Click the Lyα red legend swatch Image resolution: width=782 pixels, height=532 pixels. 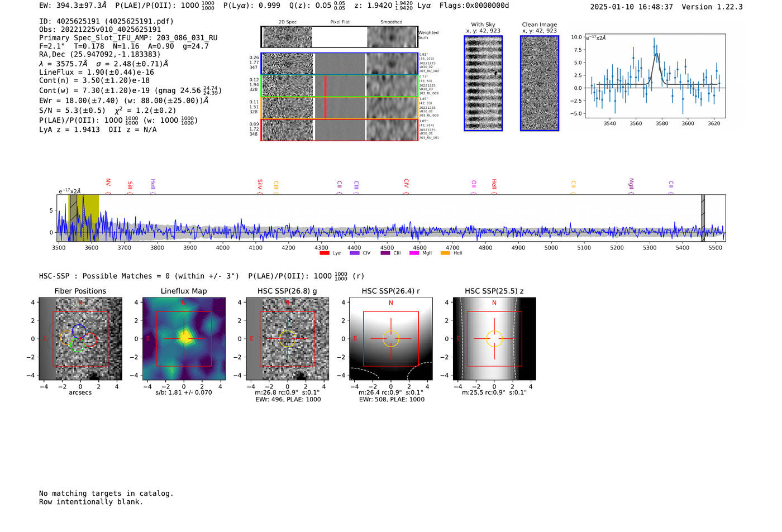coord(324,253)
